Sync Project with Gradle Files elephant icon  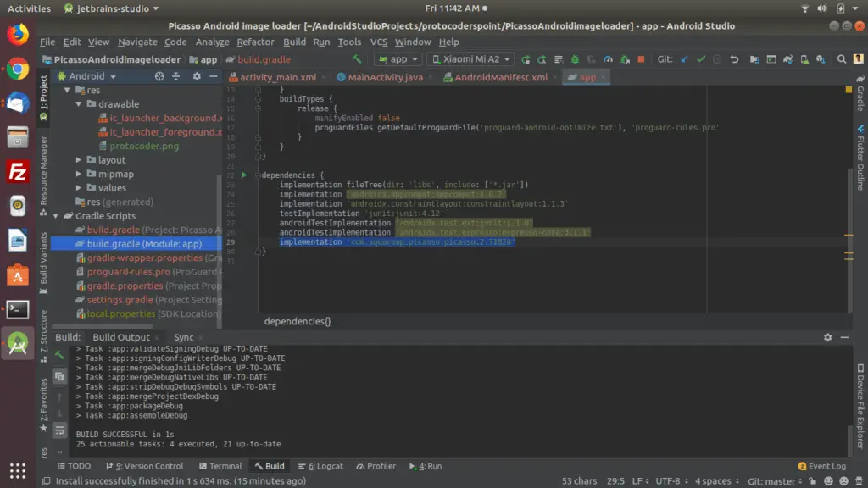click(787, 59)
